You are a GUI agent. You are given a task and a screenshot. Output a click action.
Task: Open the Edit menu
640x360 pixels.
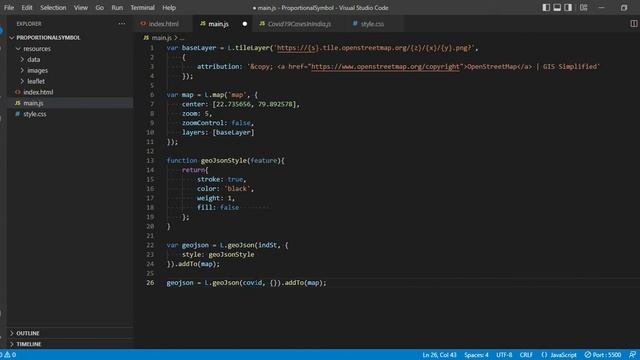[27, 7]
